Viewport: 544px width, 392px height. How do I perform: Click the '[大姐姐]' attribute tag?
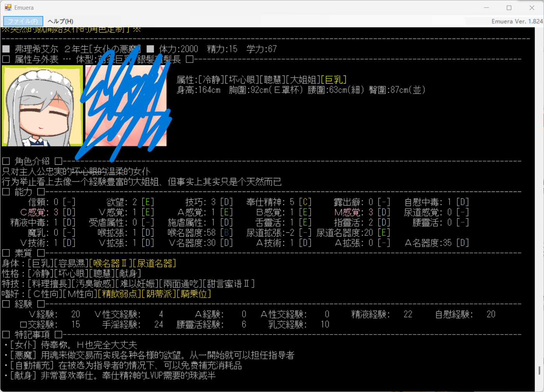pos(303,80)
